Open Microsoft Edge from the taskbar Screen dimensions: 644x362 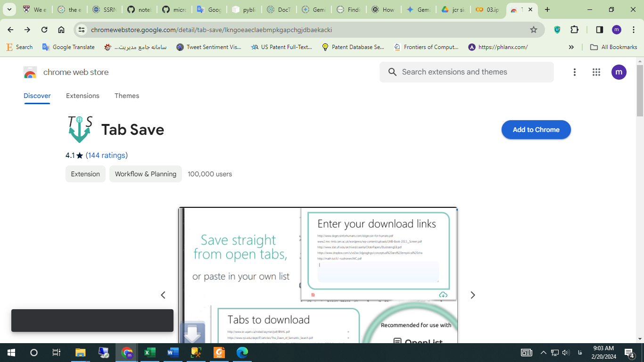242,353
